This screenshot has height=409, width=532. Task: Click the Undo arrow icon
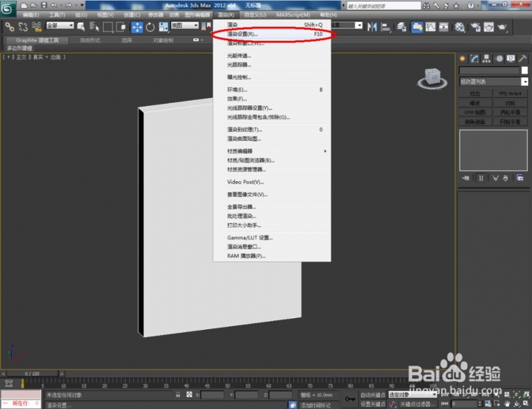[x=54, y=5]
